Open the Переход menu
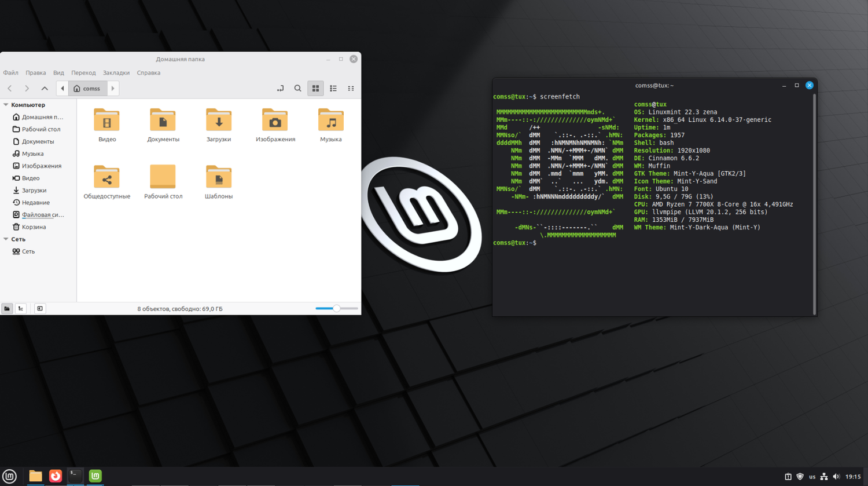The width and height of the screenshot is (868, 486). [x=83, y=73]
